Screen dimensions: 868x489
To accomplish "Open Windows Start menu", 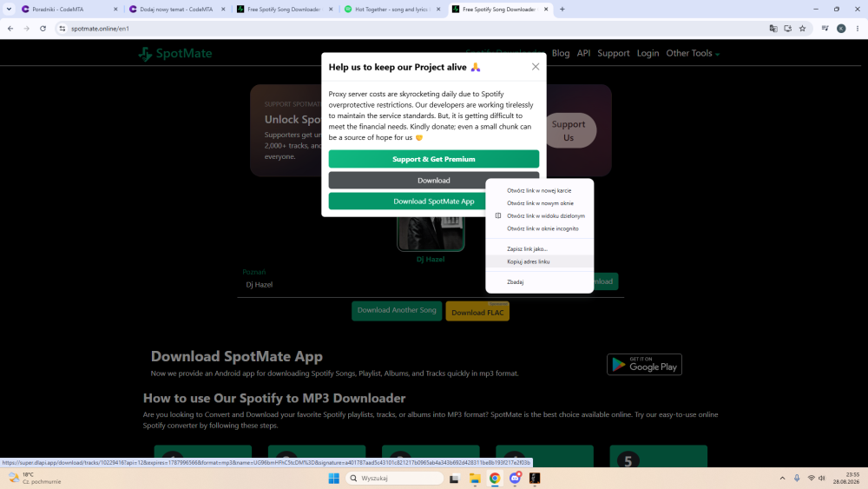I will pos(334,478).
